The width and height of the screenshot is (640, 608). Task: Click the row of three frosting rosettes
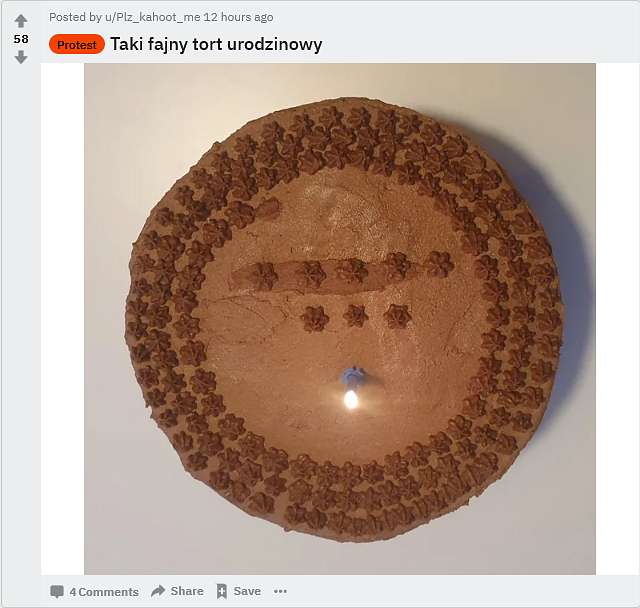(356, 317)
